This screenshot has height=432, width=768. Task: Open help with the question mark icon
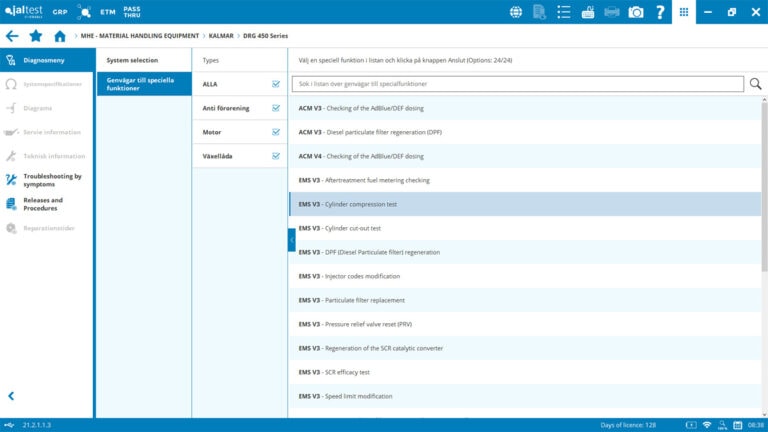click(x=660, y=12)
